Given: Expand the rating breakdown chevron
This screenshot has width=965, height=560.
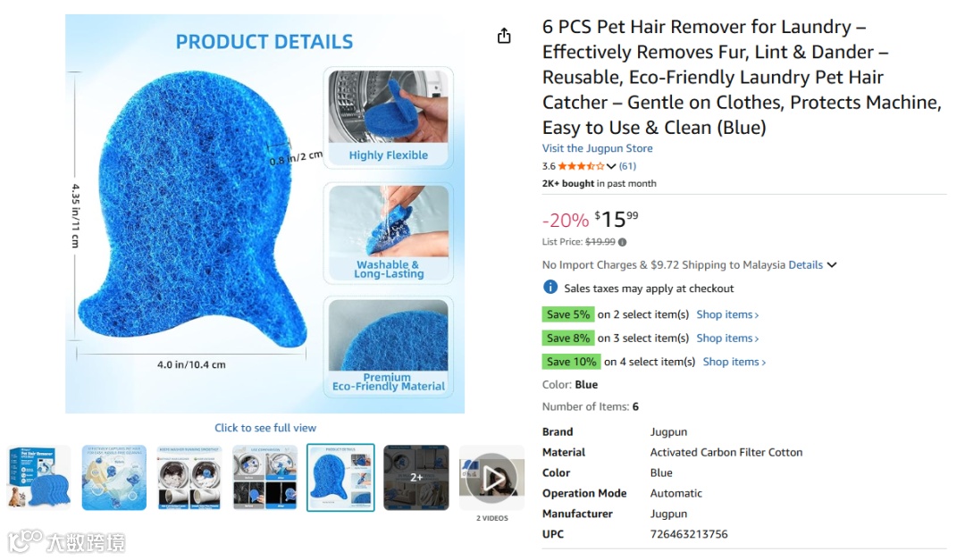Looking at the screenshot, I should tap(611, 166).
